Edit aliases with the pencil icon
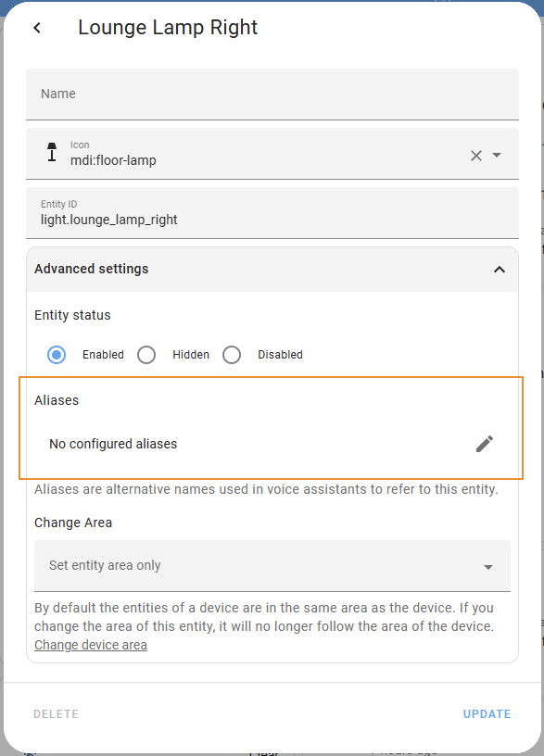 (484, 444)
